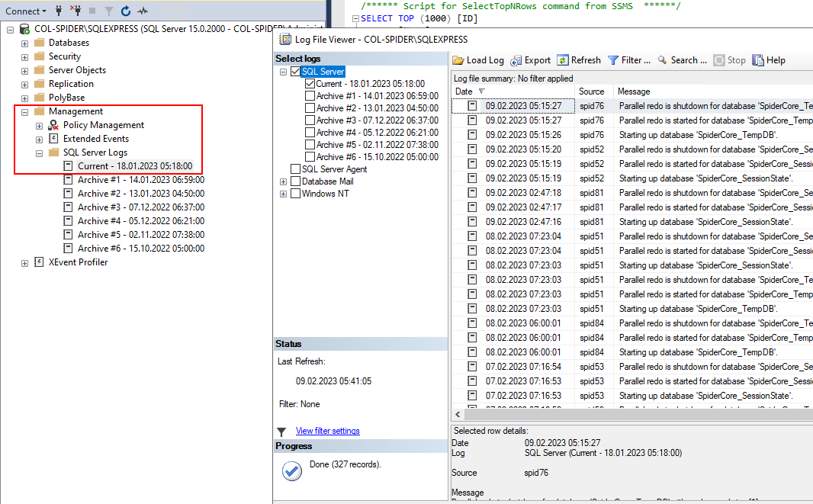Viewport: 813px width, 504px height.
Task: Expand the Policy Management node
Action: [x=39, y=126]
